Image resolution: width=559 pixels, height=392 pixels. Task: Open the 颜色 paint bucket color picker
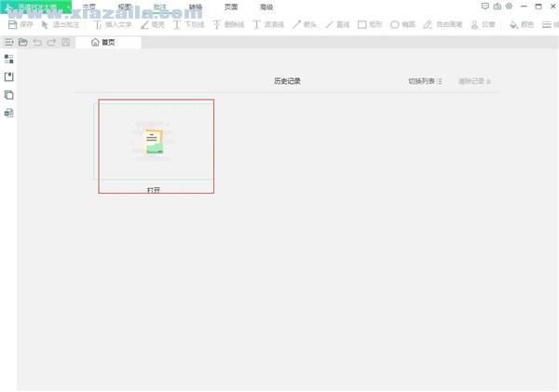tap(521, 24)
